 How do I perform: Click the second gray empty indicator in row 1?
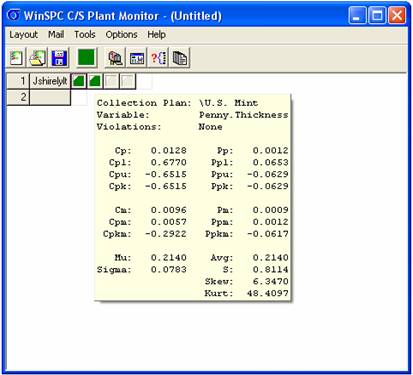click(x=127, y=81)
